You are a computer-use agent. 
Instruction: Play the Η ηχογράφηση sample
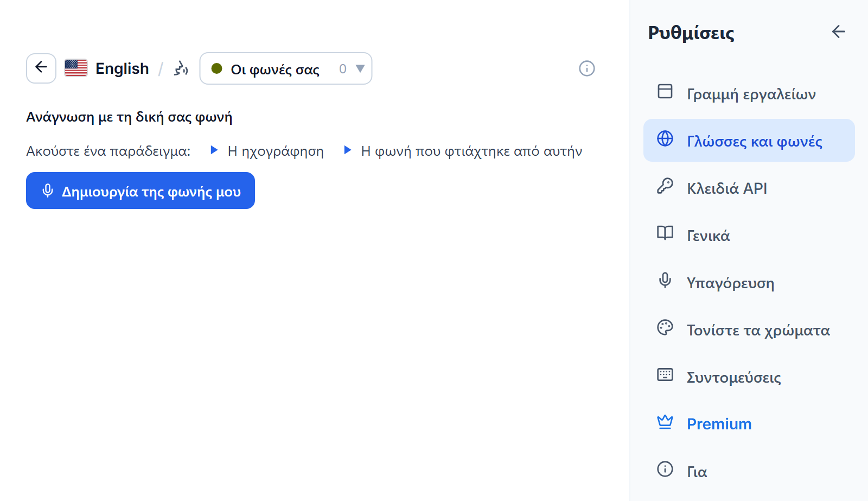point(267,150)
